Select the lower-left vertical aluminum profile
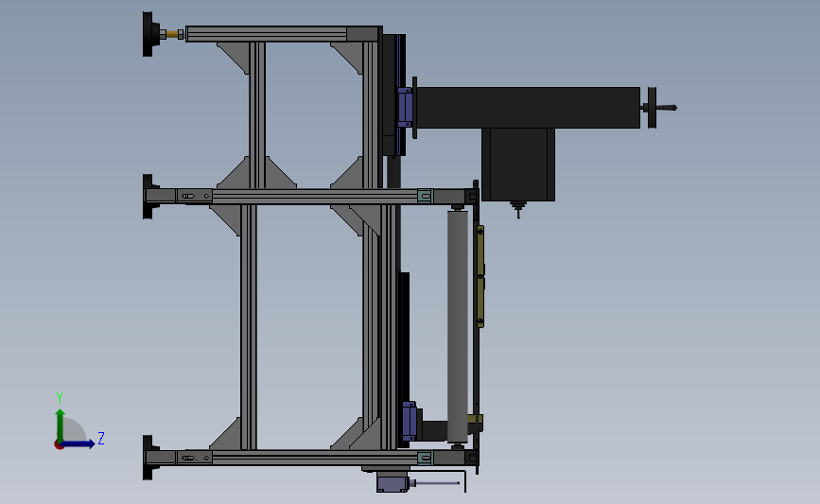This screenshot has height=504, width=820. click(x=249, y=327)
